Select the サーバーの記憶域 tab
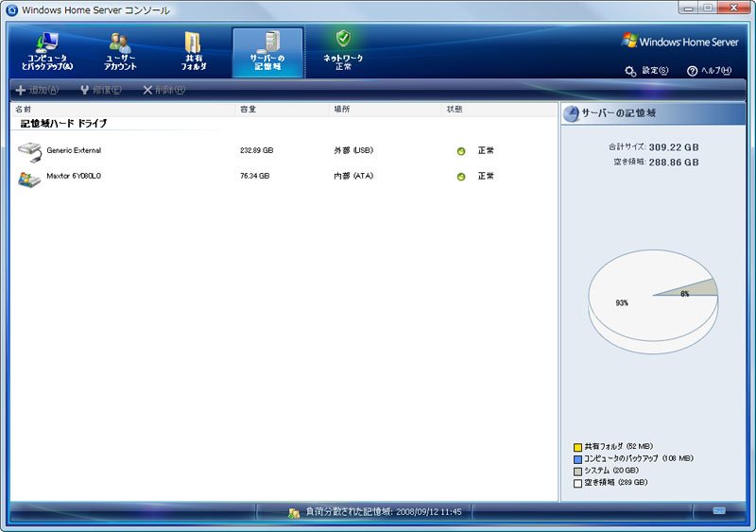Image resolution: width=756 pixels, height=532 pixels. click(x=267, y=52)
